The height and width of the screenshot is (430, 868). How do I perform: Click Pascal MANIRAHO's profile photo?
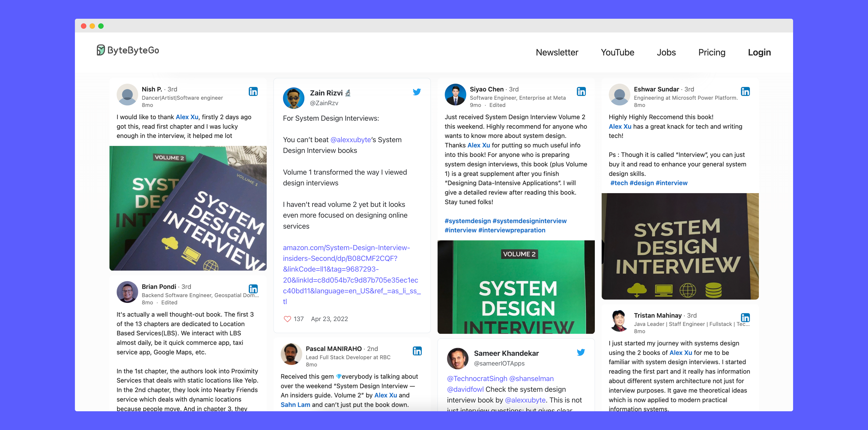click(291, 354)
